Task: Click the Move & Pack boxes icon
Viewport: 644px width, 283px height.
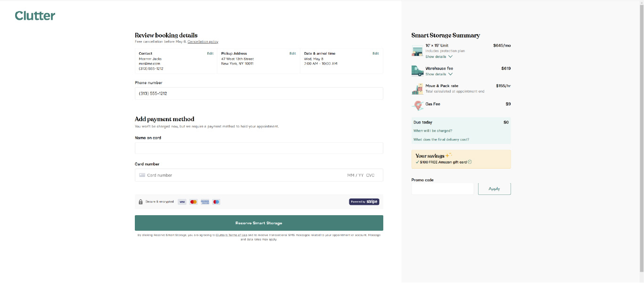Action: click(x=417, y=88)
